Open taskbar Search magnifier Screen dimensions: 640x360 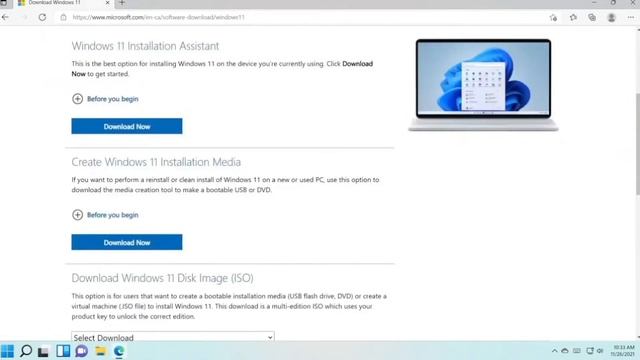(26, 351)
